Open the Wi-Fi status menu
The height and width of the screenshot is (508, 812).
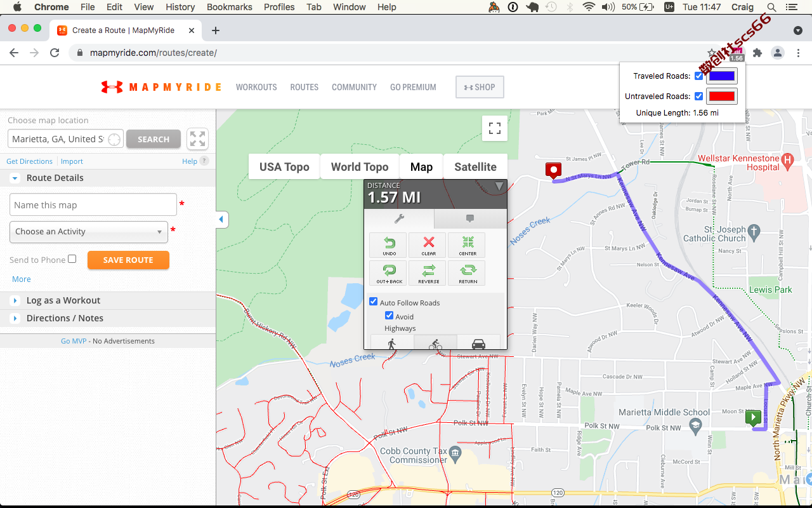pyautogui.click(x=589, y=7)
